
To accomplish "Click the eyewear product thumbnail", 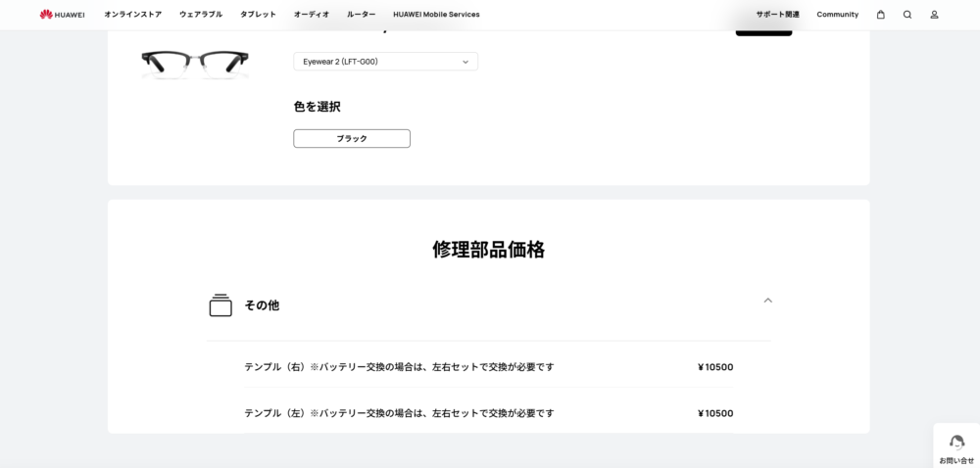I will coord(195,64).
